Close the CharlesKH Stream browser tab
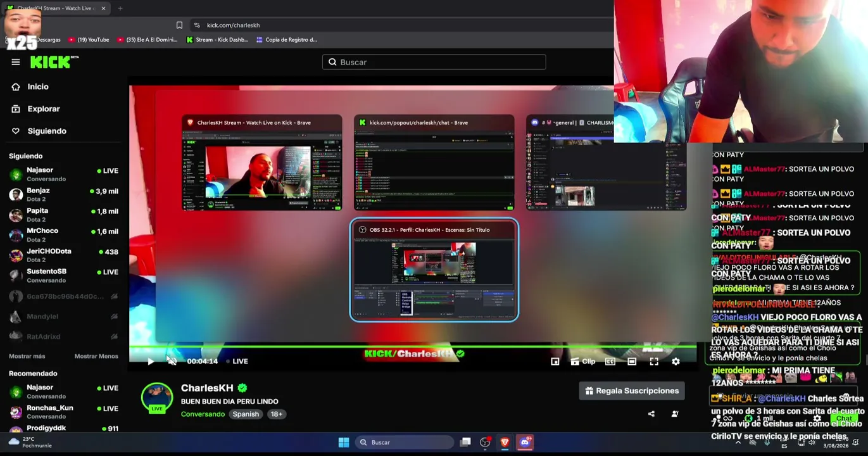Screen dimensions: 868x456 click(x=103, y=8)
